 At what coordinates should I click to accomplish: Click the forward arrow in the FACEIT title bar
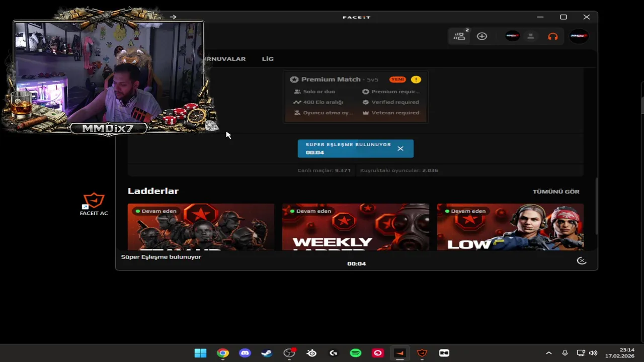click(173, 17)
